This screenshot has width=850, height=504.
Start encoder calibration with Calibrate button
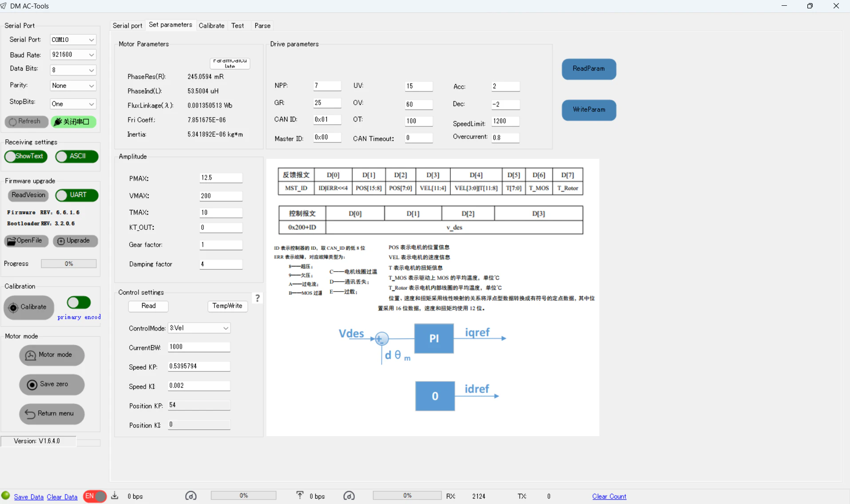pos(29,307)
